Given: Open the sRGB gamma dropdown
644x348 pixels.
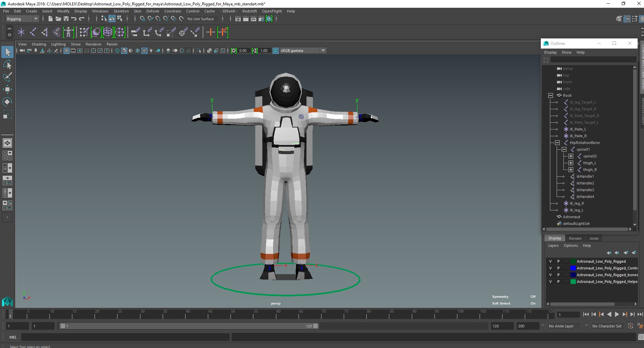Looking at the screenshot, I should point(303,51).
